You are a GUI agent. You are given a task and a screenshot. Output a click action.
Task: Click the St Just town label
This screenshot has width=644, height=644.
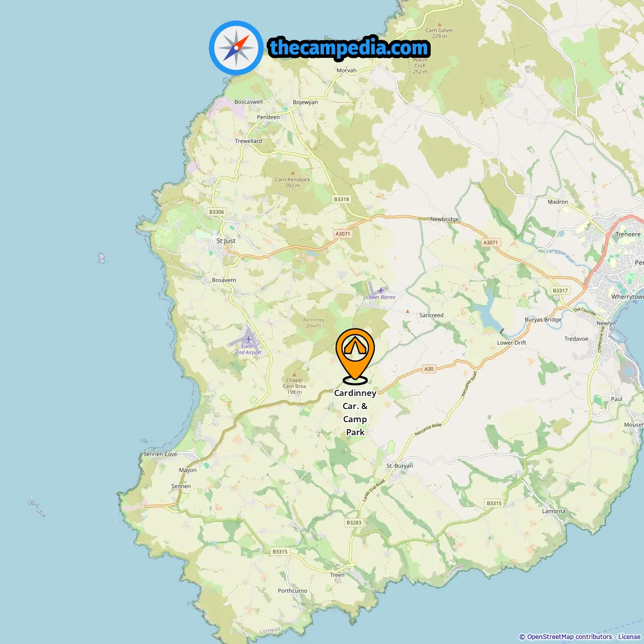click(x=226, y=241)
